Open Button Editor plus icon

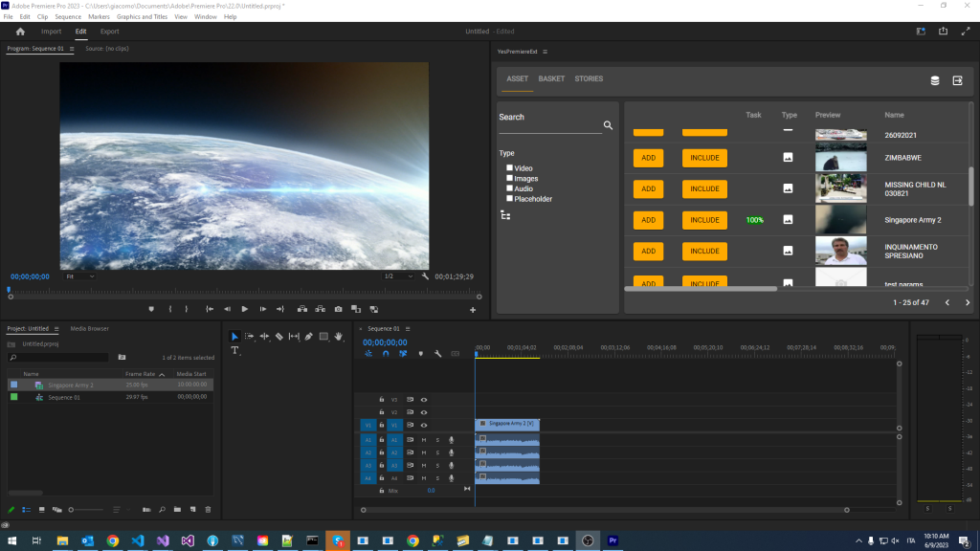(473, 310)
